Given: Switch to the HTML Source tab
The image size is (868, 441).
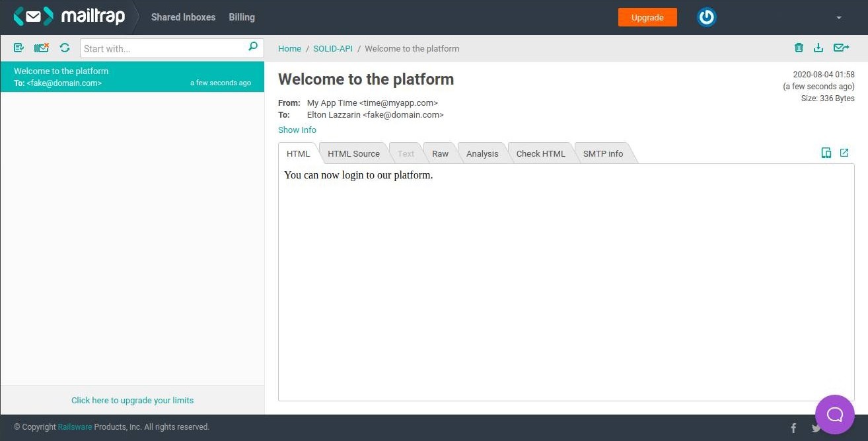Looking at the screenshot, I should click(x=353, y=153).
